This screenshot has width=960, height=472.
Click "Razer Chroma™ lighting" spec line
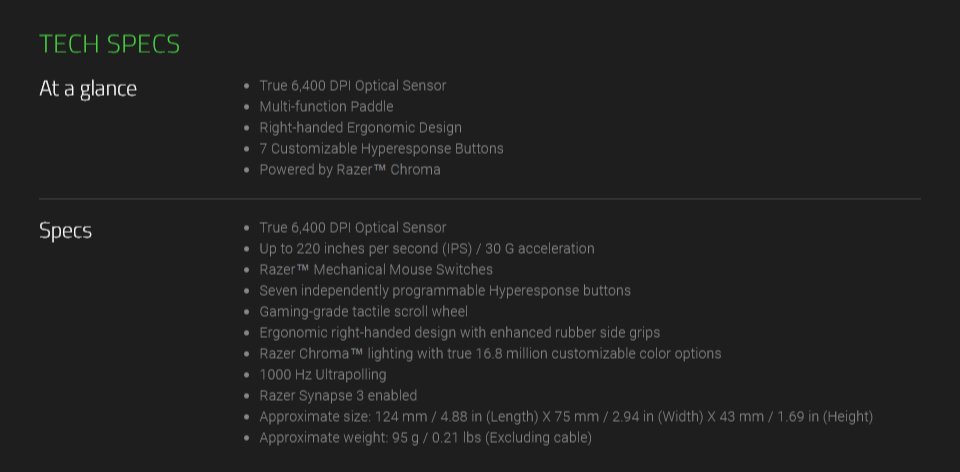click(490, 354)
